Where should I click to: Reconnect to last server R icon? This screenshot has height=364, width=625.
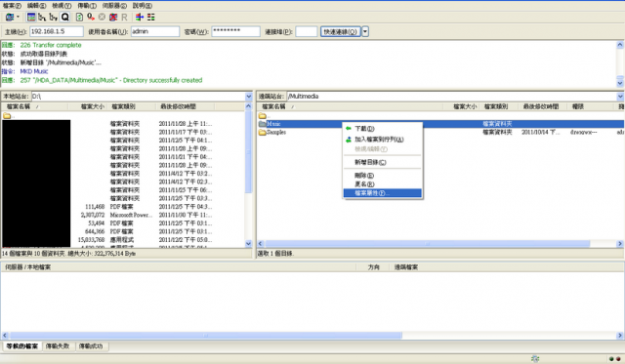(124, 18)
